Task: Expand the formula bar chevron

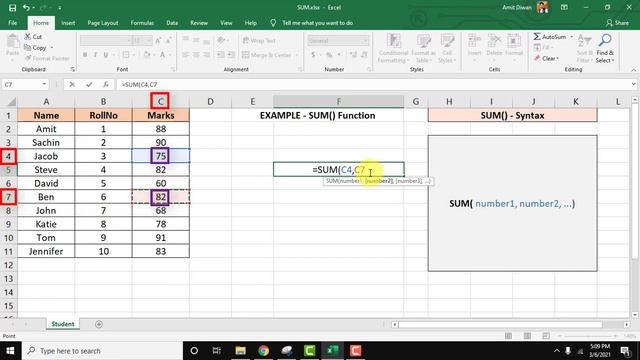Action: [633, 84]
